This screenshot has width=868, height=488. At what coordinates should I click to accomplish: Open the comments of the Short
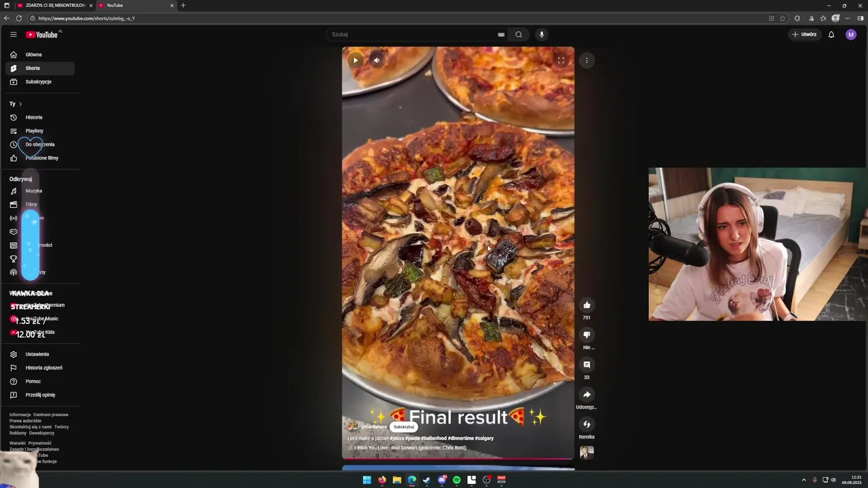(587, 365)
